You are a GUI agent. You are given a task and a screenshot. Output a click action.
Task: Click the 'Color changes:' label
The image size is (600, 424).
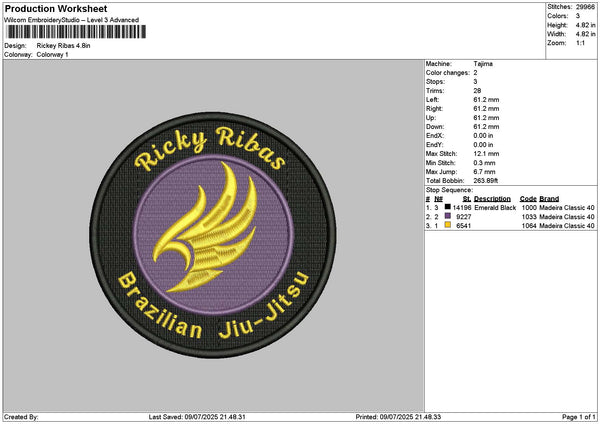click(x=448, y=73)
